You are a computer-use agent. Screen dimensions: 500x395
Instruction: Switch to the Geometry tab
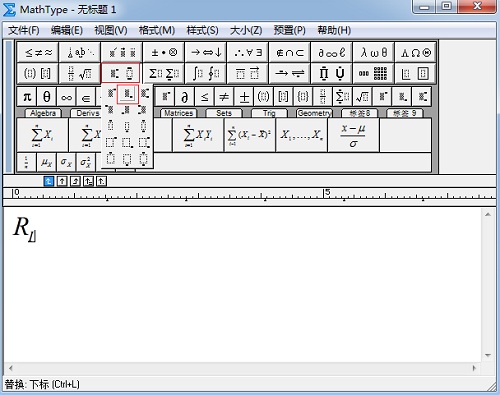pos(314,113)
